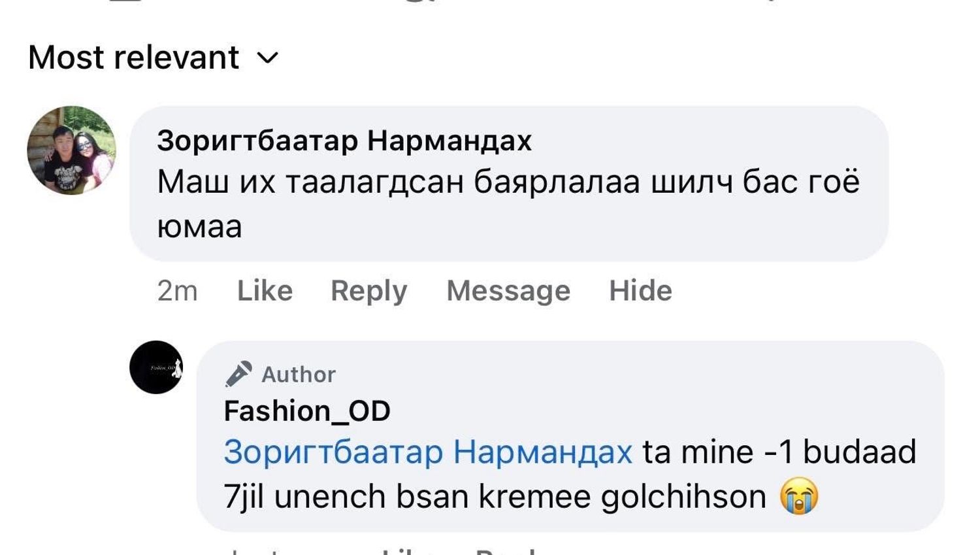The width and height of the screenshot is (980, 555).
Task: Open the Fashion_OD page name
Action: point(307,411)
